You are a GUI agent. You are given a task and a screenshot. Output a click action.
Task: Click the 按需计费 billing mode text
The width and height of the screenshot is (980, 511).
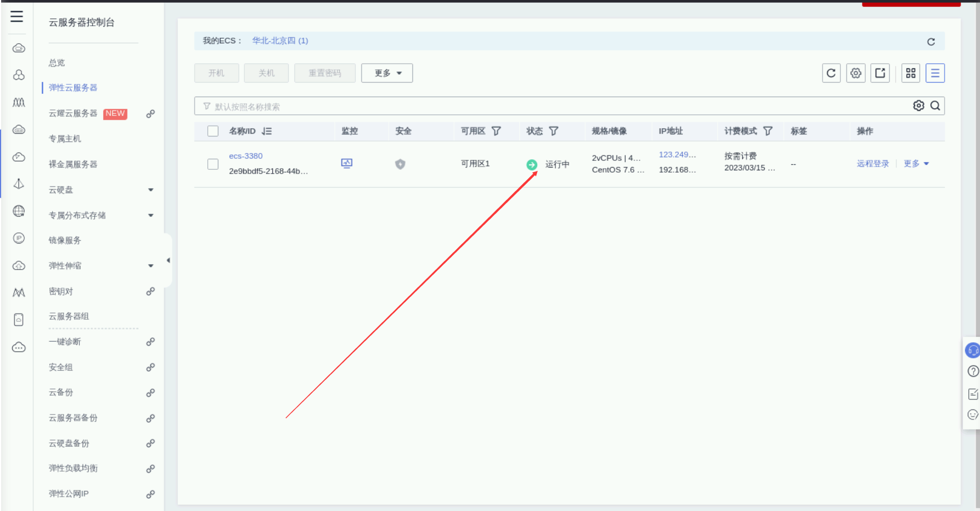tap(741, 156)
